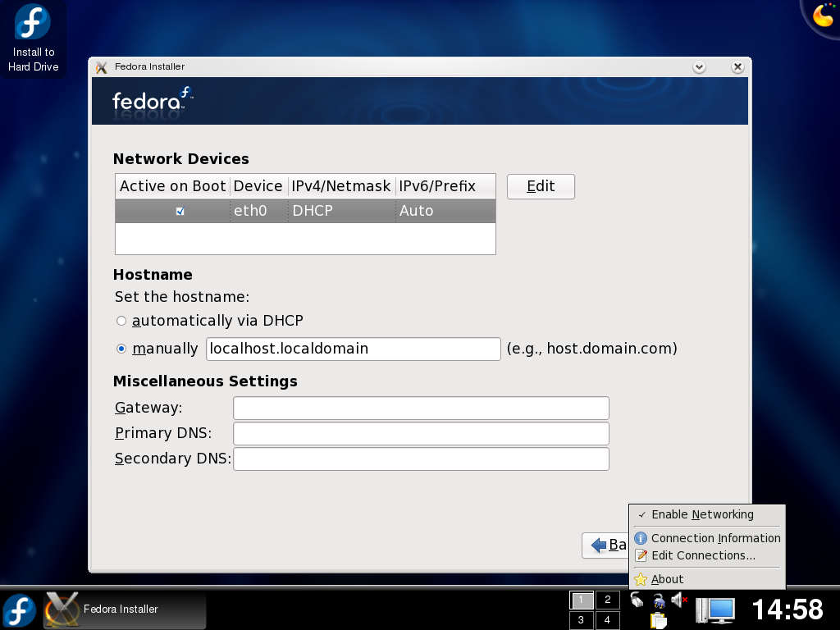Click the Connection Information blue info icon
840x630 pixels.
pos(640,538)
